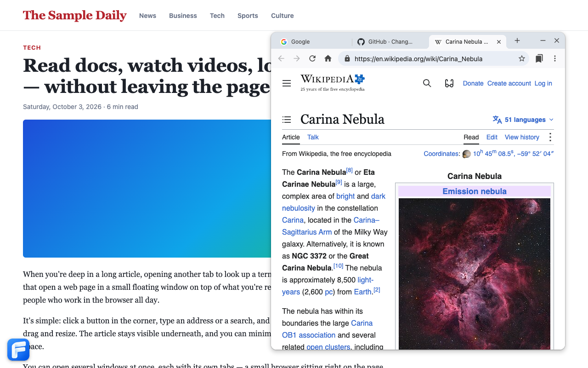The width and height of the screenshot is (588, 368).
Task: Open the article's more tools dots menu
Action: tap(550, 137)
